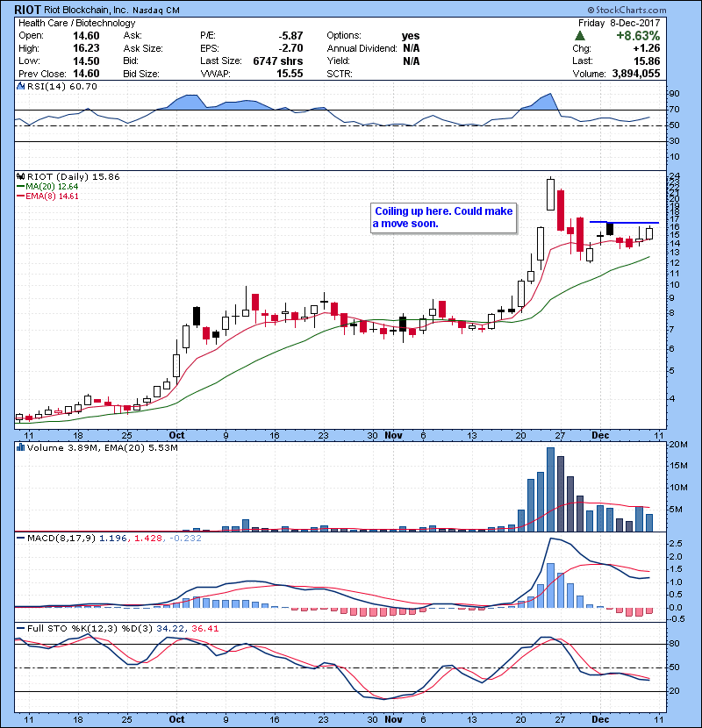This screenshot has width=702, height=728.
Task: Click the VWAP 15.55 value
Action: pyautogui.click(x=290, y=74)
